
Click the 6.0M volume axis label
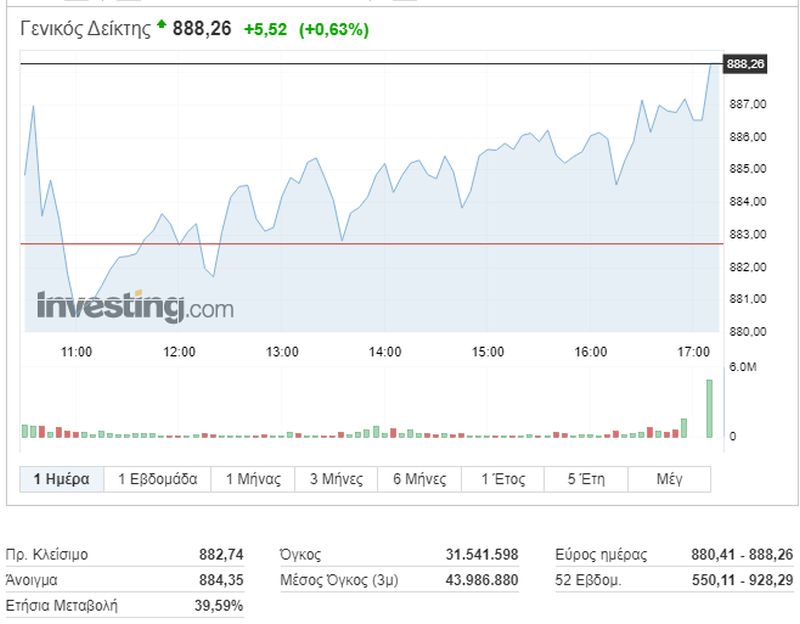coord(743,367)
